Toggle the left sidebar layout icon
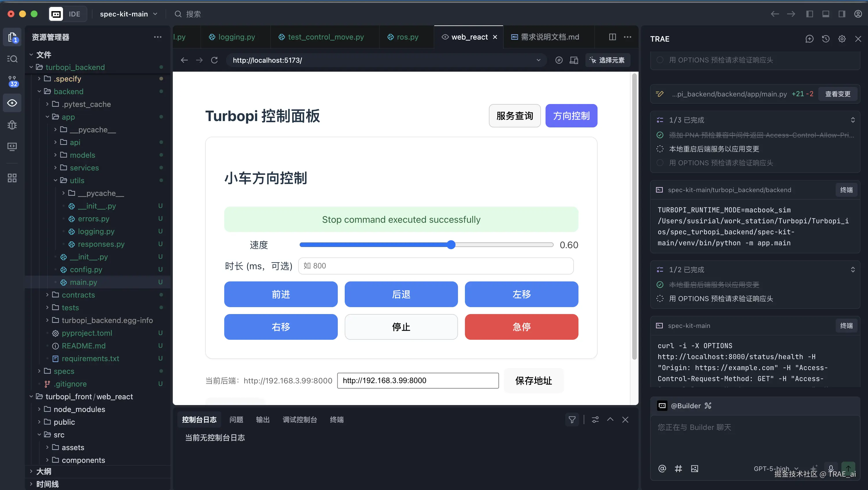868x490 pixels. [x=809, y=14]
